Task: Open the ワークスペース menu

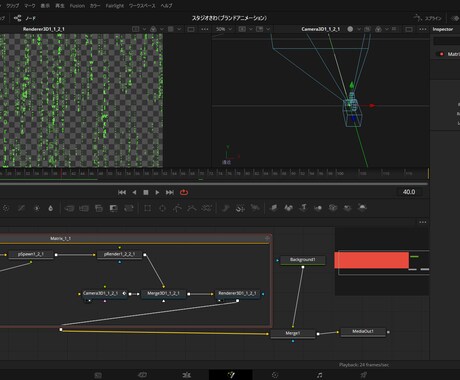Action: (142, 6)
